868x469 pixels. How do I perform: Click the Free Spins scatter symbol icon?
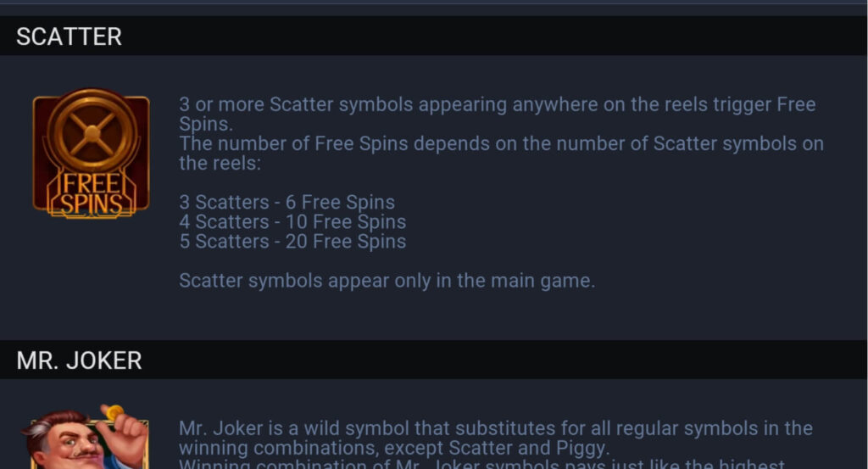click(92, 153)
